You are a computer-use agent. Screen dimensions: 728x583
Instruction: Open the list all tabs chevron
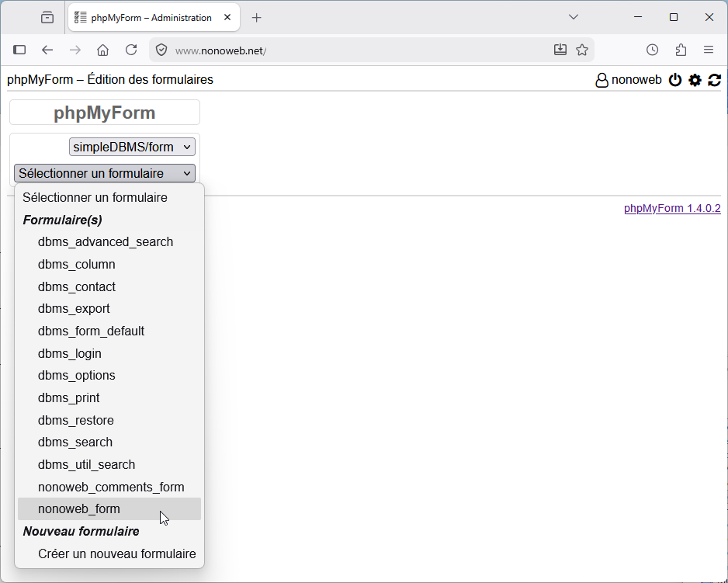tap(574, 17)
